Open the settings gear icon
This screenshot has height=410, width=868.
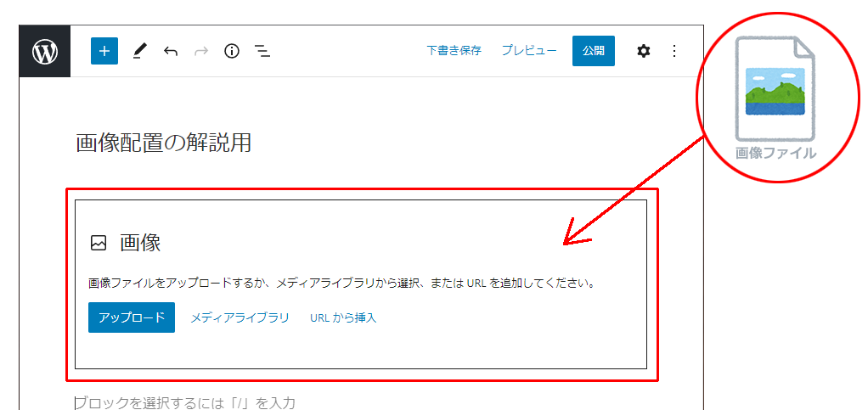[x=643, y=52]
